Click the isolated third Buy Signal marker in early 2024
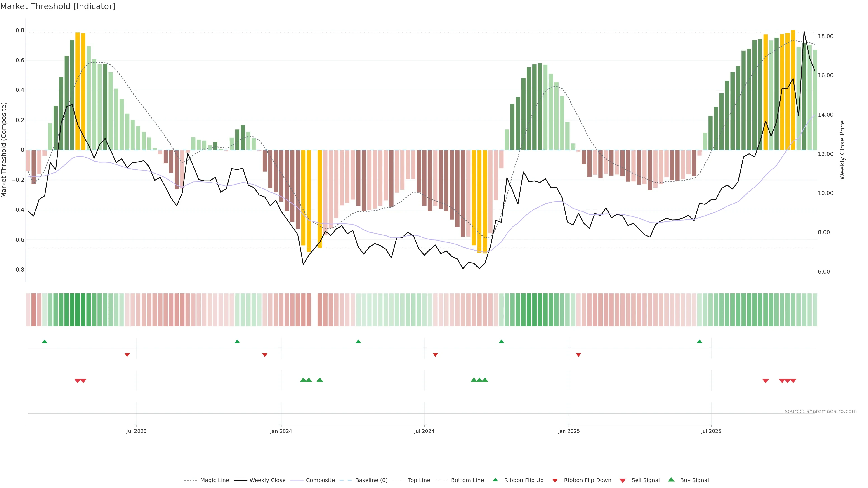 (x=320, y=380)
